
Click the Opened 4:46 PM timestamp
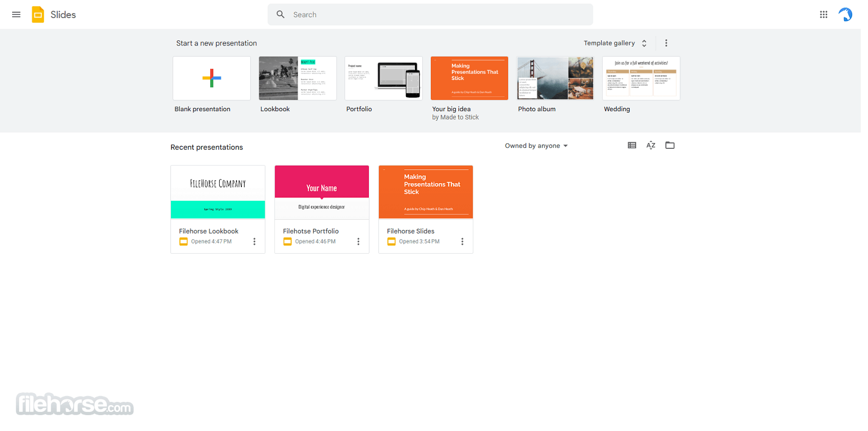(x=315, y=241)
